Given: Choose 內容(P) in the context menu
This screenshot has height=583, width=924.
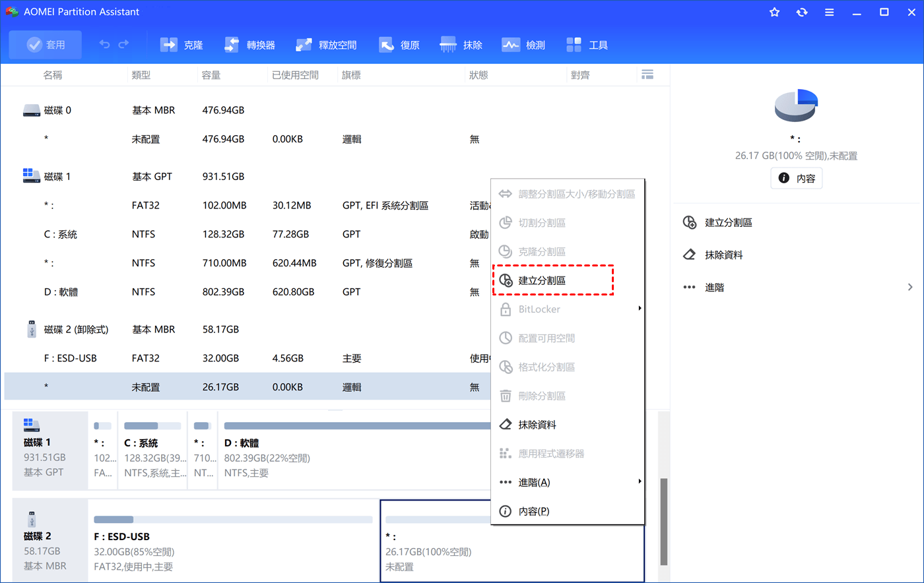Looking at the screenshot, I should point(568,511).
